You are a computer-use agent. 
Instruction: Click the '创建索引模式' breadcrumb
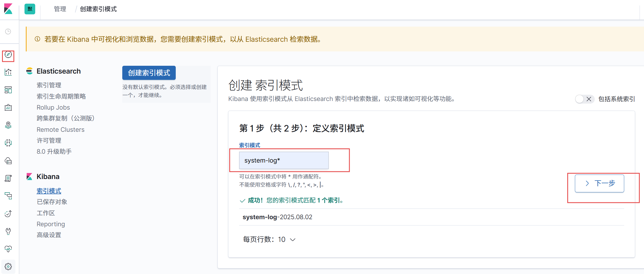coord(98,9)
